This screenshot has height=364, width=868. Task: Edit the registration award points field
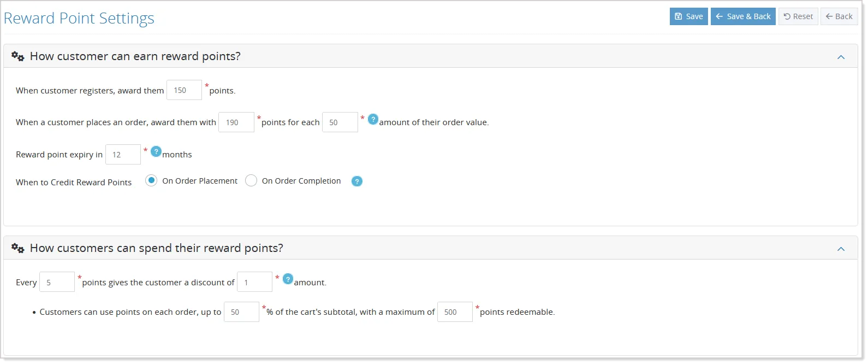coord(184,90)
